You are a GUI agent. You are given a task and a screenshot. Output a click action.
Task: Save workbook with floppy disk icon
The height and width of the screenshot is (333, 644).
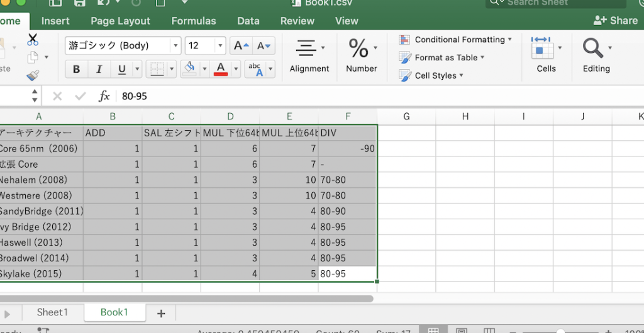pyautogui.click(x=79, y=3)
